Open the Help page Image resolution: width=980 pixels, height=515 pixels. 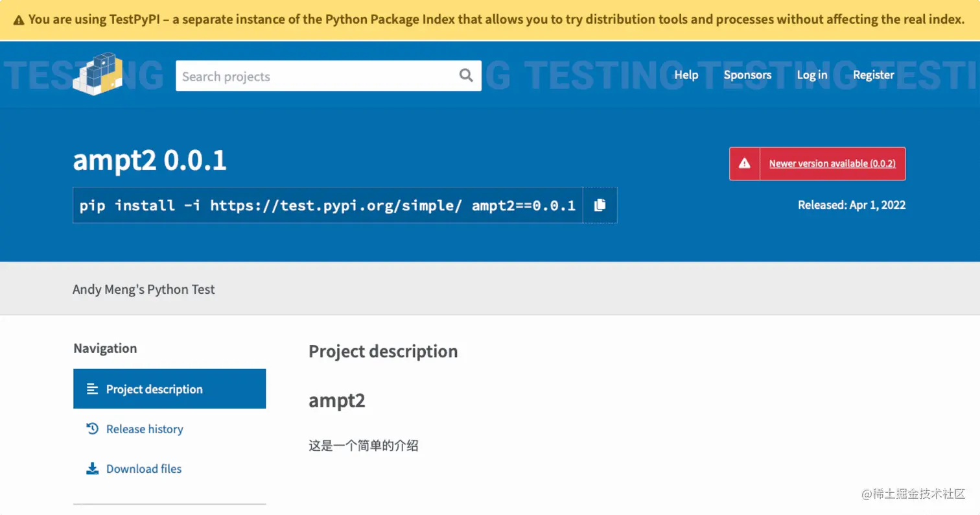(x=686, y=75)
